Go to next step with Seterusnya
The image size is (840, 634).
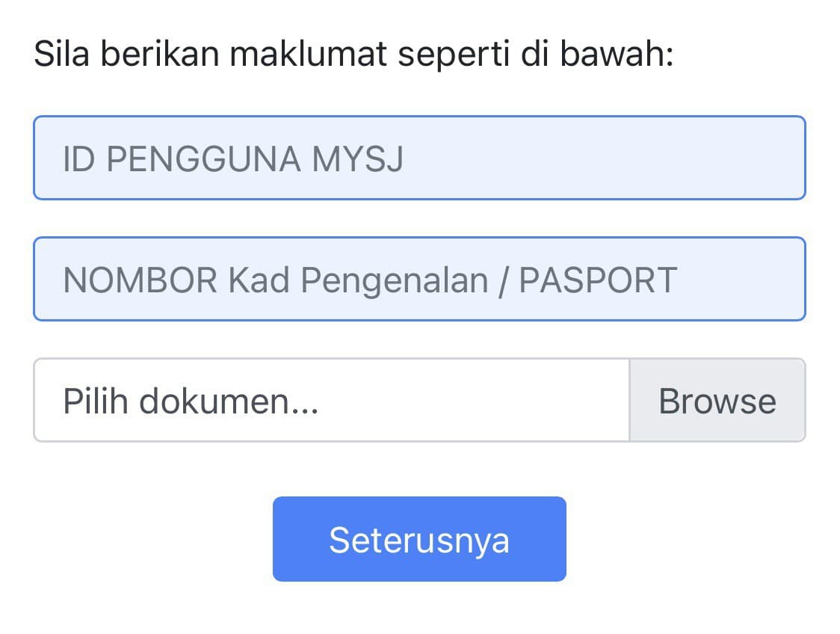[x=419, y=539]
